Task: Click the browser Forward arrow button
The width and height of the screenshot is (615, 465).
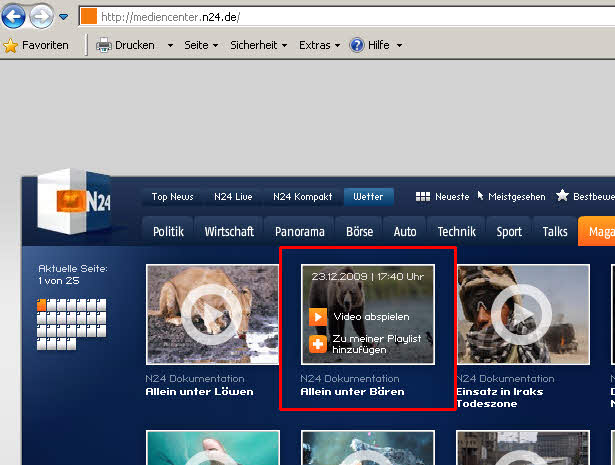Action: coord(42,16)
